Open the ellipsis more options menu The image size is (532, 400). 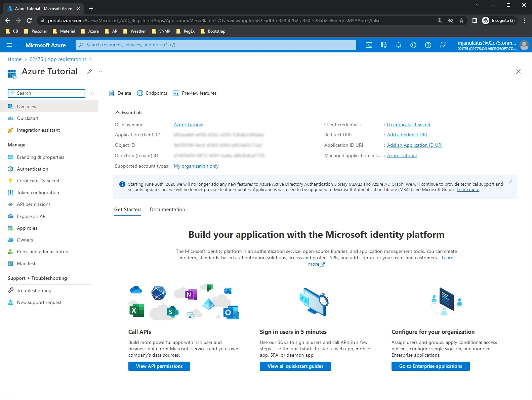click(x=101, y=72)
